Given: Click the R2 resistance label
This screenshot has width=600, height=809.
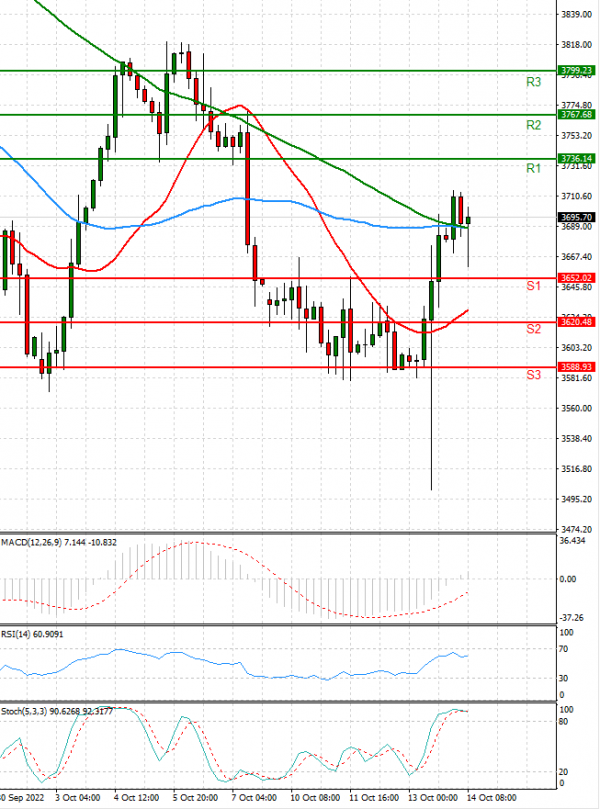Looking at the screenshot, I should [x=533, y=125].
